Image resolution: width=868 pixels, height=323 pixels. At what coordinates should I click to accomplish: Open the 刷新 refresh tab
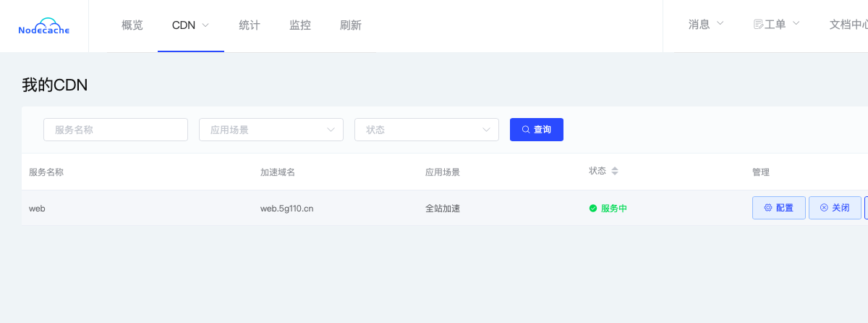[351, 25]
